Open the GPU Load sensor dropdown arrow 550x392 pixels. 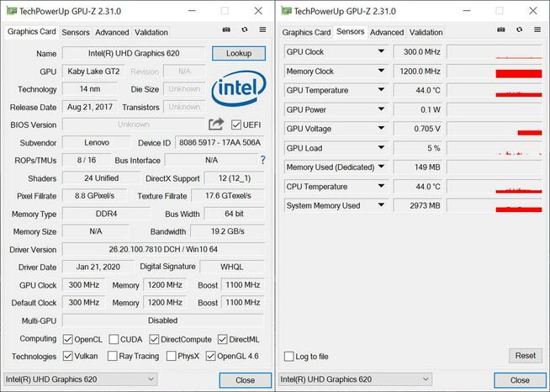tap(381, 147)
